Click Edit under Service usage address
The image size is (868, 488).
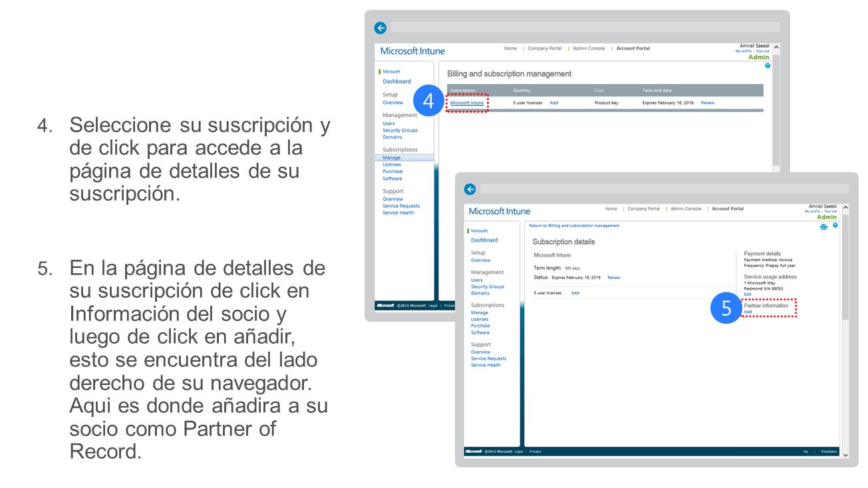click(x=748, y=294)
